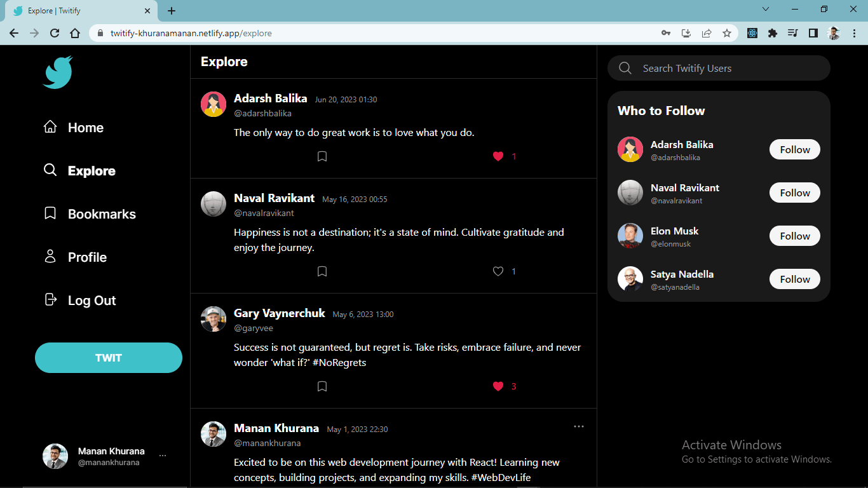Viewport: 868px width, 488px height.
Task: Go back with the browser back arrow
Action: coord(14,33)
